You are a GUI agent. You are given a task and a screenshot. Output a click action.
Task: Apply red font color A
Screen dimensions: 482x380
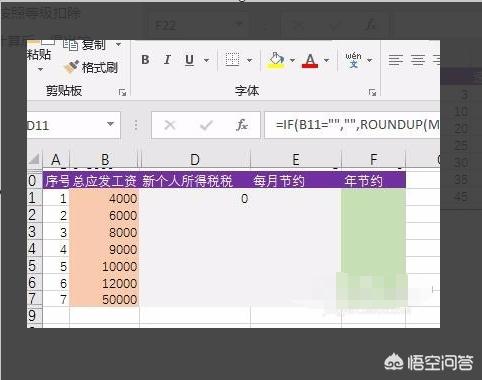click(x=310, y=61)
